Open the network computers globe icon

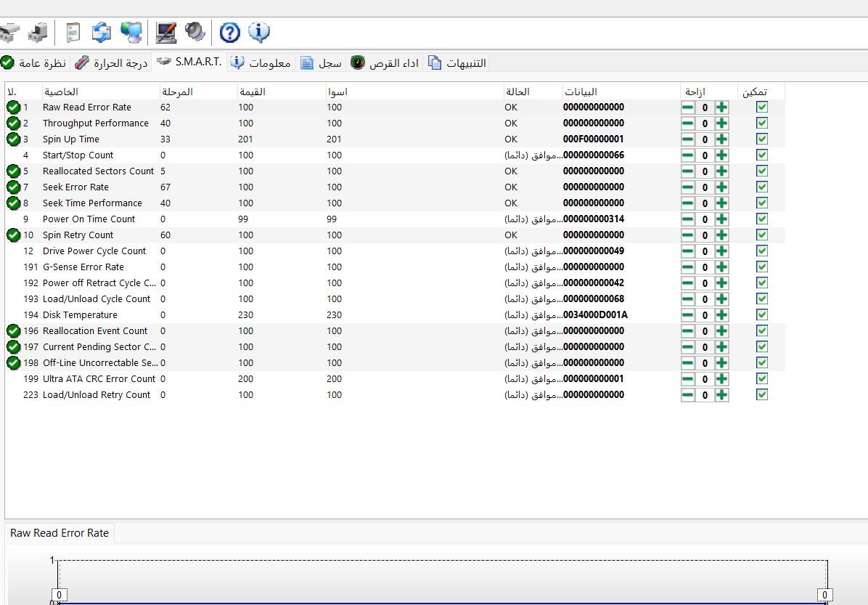[131, 32]
